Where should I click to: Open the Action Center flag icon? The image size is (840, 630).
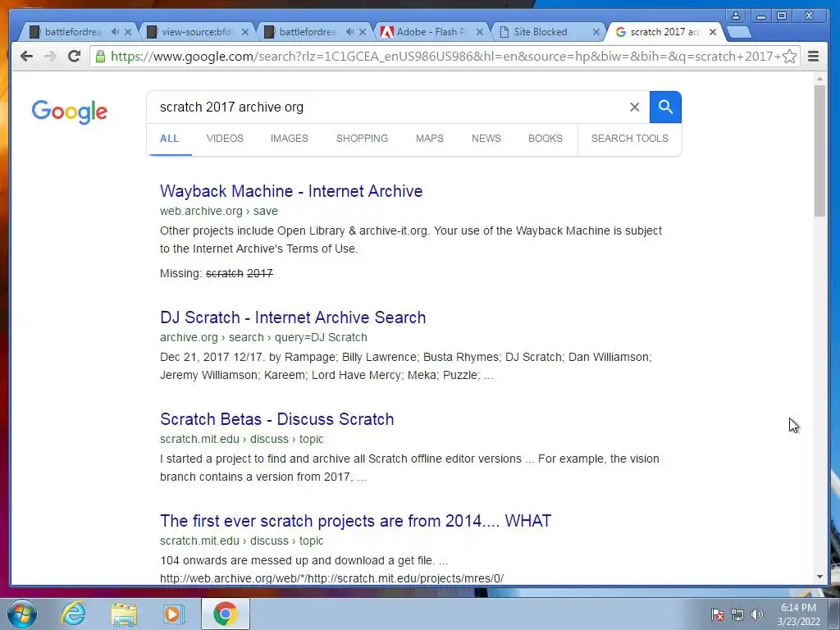(718, 614)
